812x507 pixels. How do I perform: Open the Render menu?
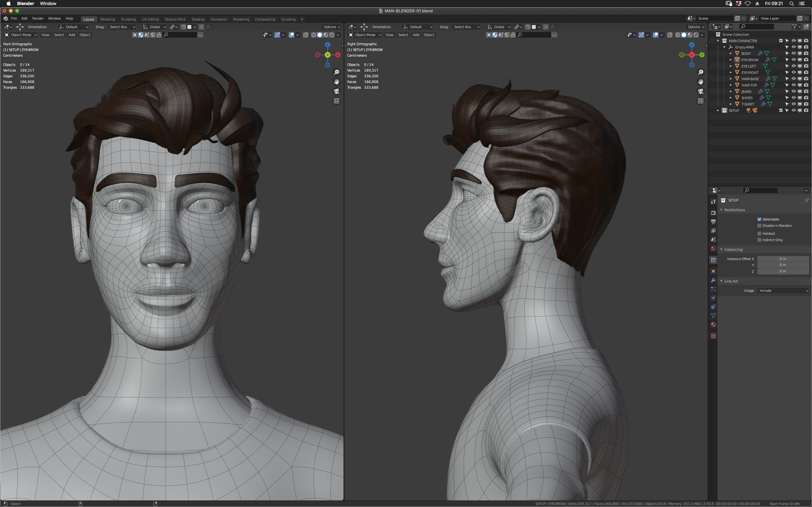(x=37, y=18)
